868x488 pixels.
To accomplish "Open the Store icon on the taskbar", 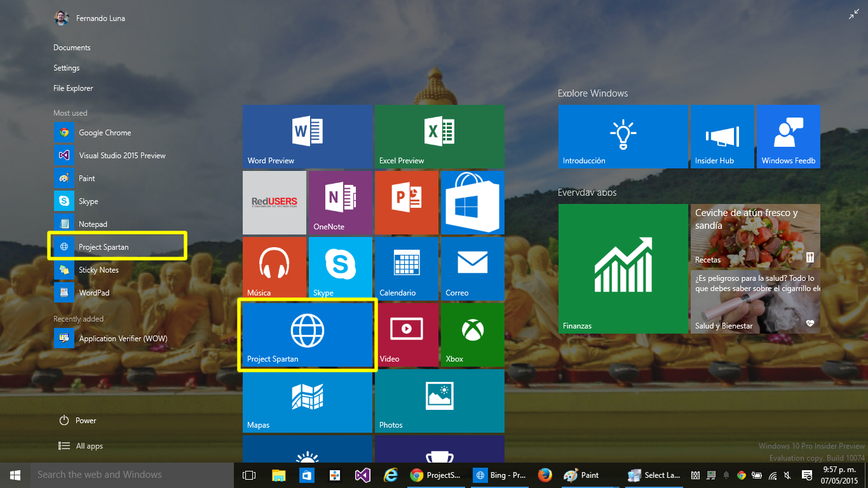I will pyautogui.click(x=306, y=475).
